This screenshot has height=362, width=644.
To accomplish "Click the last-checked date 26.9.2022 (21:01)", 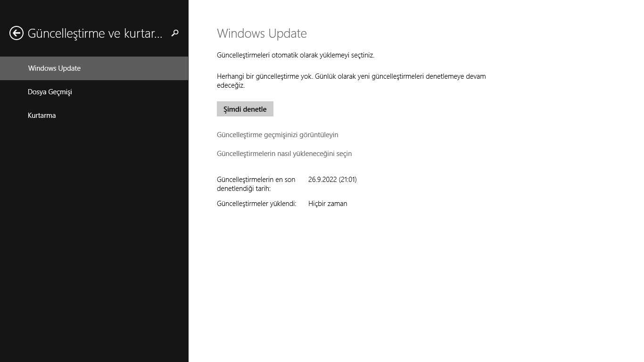I will pos(332,180).
